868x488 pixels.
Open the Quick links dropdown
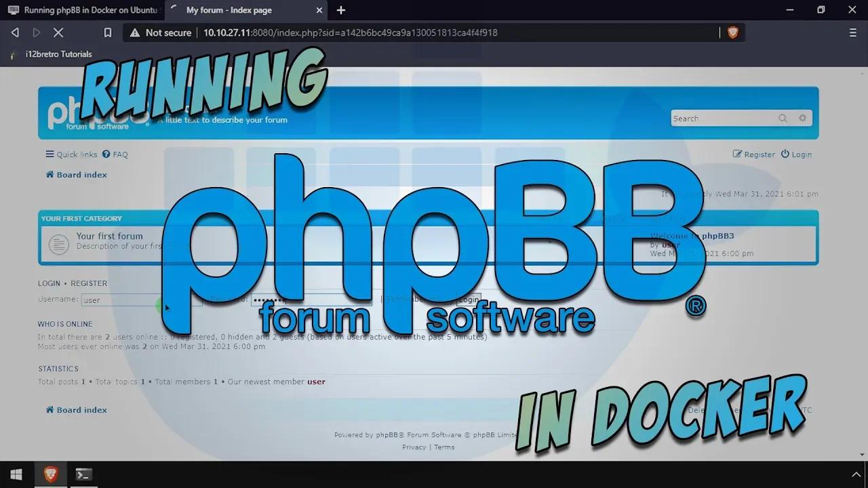click(71, 154)
